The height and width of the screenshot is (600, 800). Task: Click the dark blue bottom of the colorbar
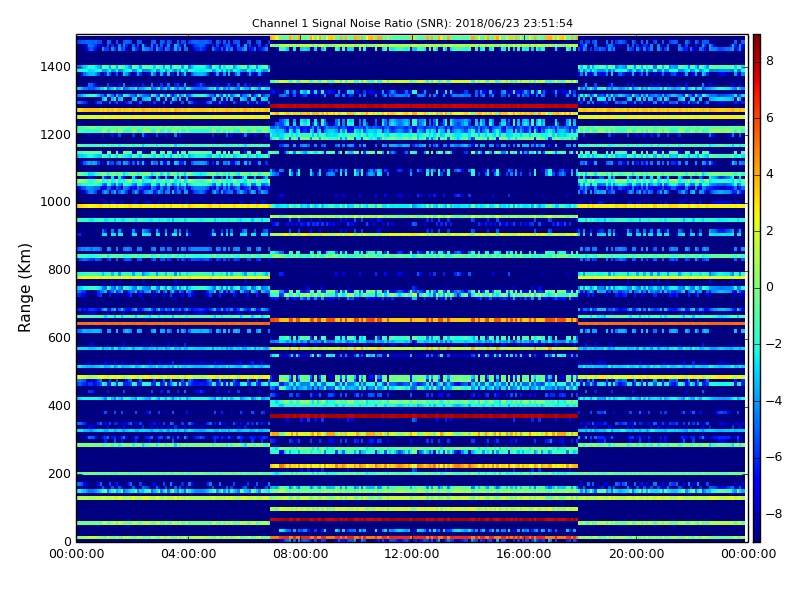[757, 538]
